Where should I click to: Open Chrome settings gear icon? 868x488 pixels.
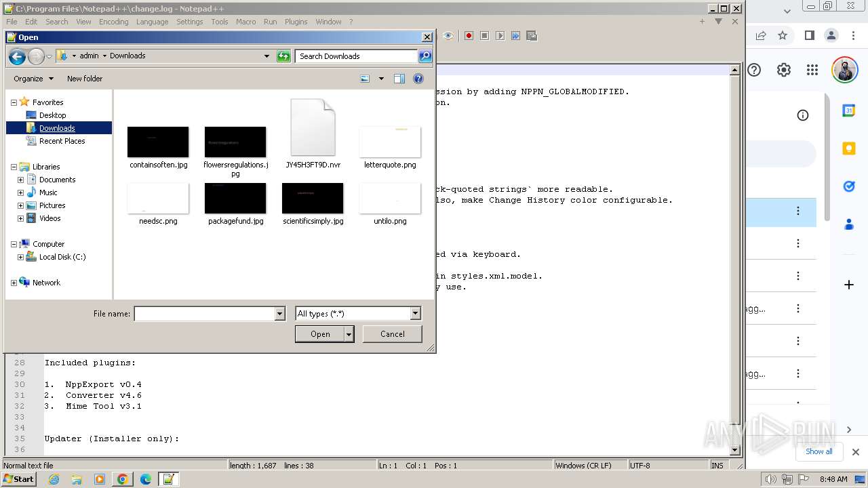(x=783, y=70)
